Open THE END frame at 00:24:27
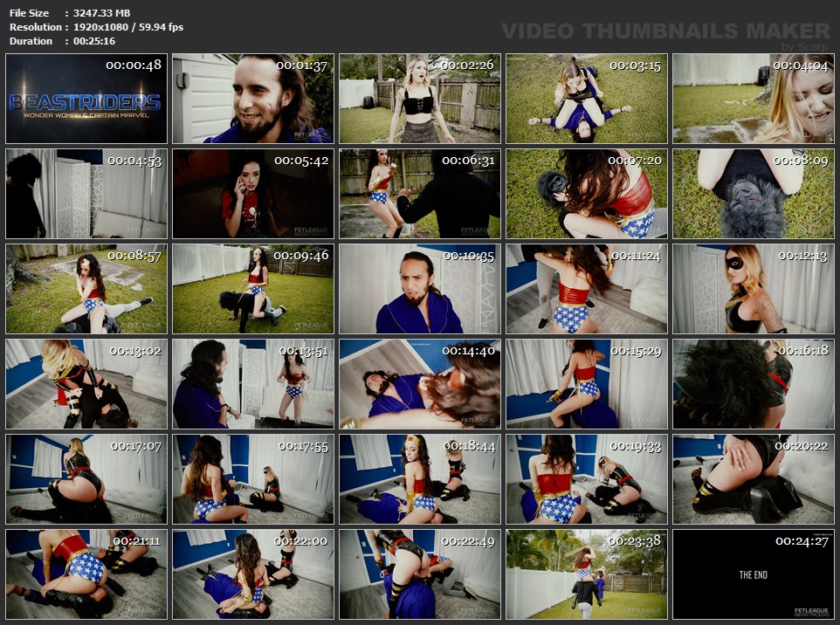840x625 pixels. point(754,574)
